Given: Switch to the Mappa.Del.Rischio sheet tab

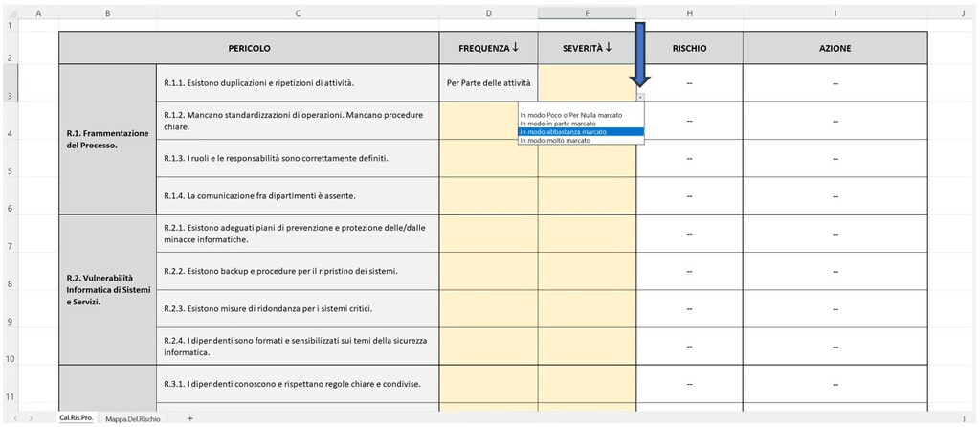Looking at the screenshot, I should 133,419.
